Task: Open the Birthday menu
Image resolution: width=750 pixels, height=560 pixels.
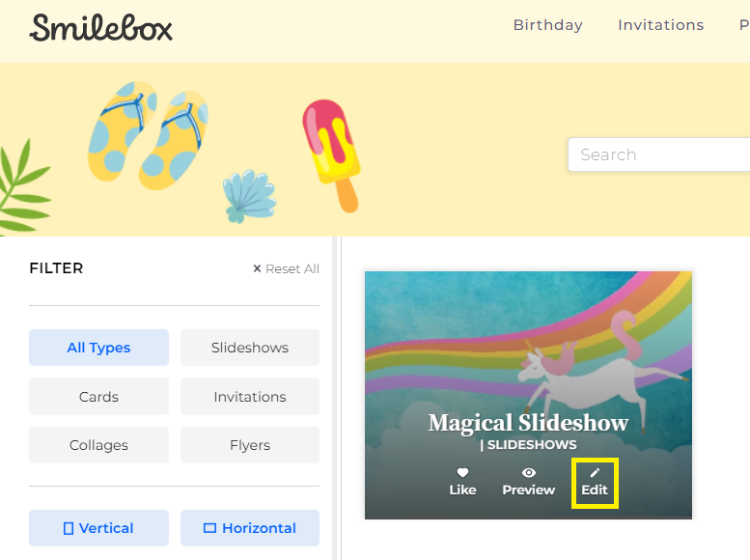Action: (x=547, y=25)
